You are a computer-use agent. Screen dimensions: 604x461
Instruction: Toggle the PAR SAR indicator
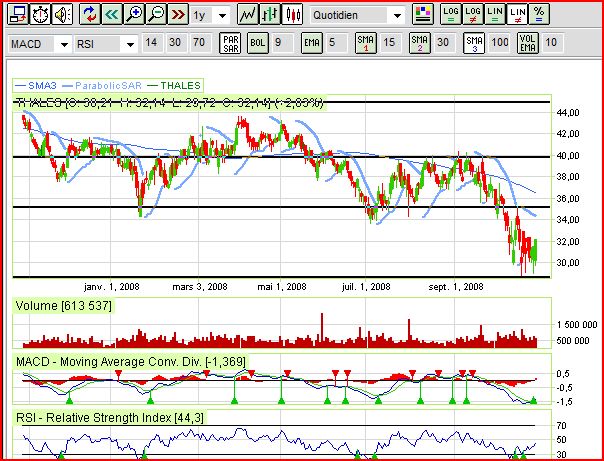pyautogui.click(x=230, y=43)
